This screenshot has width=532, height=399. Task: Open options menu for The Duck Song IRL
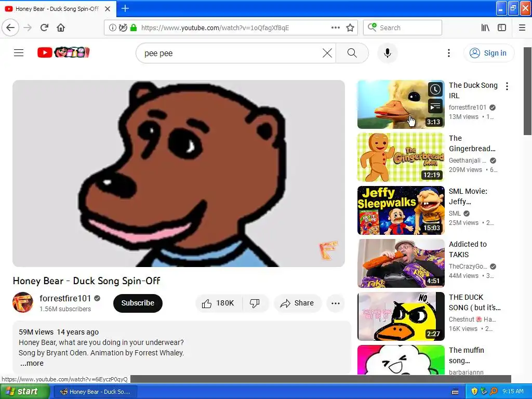point(507,86)
